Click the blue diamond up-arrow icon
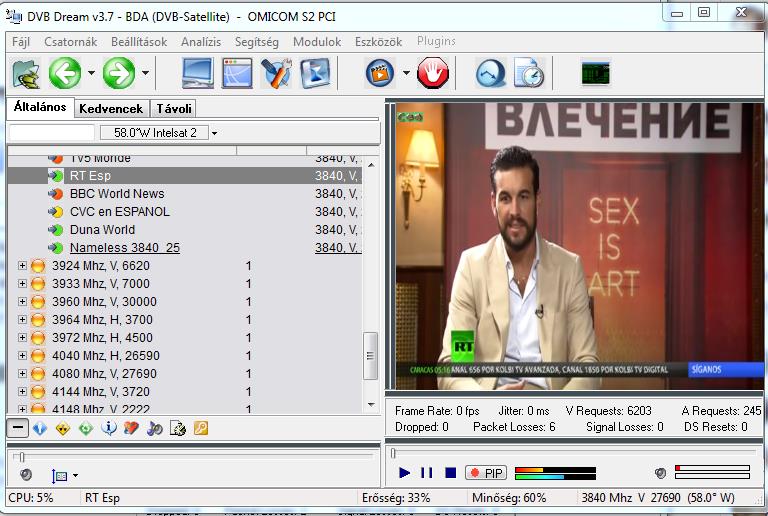 click(x=40, y=428)
